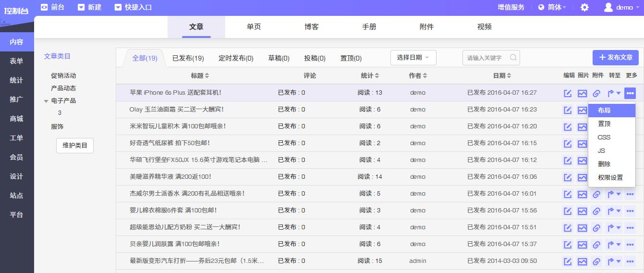
Task: Sort the list by the 日期 column header
Action: [x=502, y=75]
